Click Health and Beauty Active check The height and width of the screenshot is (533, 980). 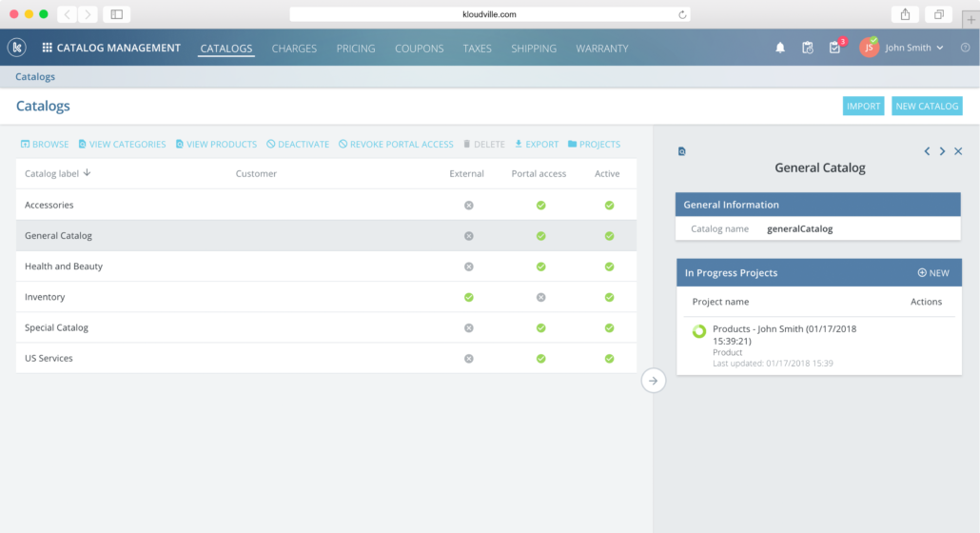609,266
